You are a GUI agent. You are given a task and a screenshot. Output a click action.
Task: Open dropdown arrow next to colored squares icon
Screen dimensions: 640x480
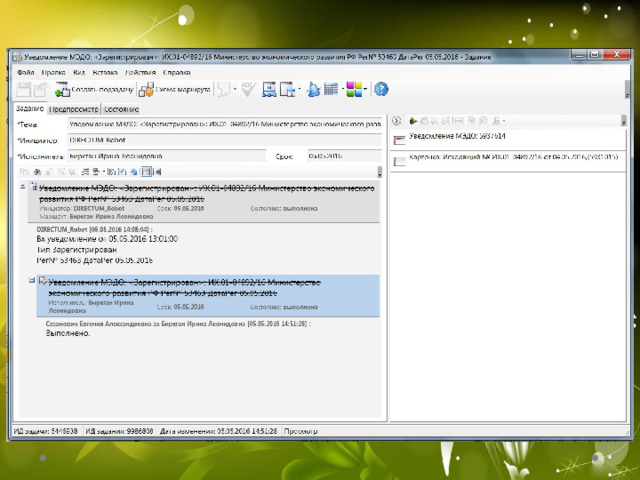tap(366, 89)
